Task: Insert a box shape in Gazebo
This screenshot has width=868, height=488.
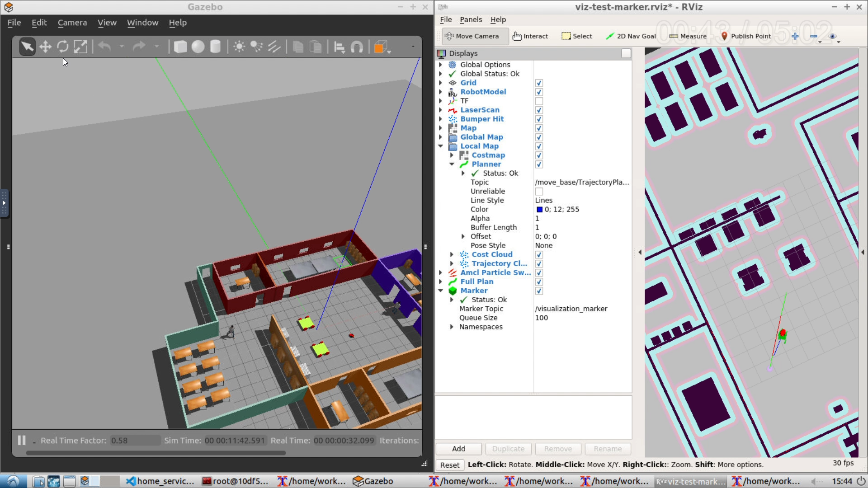Action: pos(180,47)
